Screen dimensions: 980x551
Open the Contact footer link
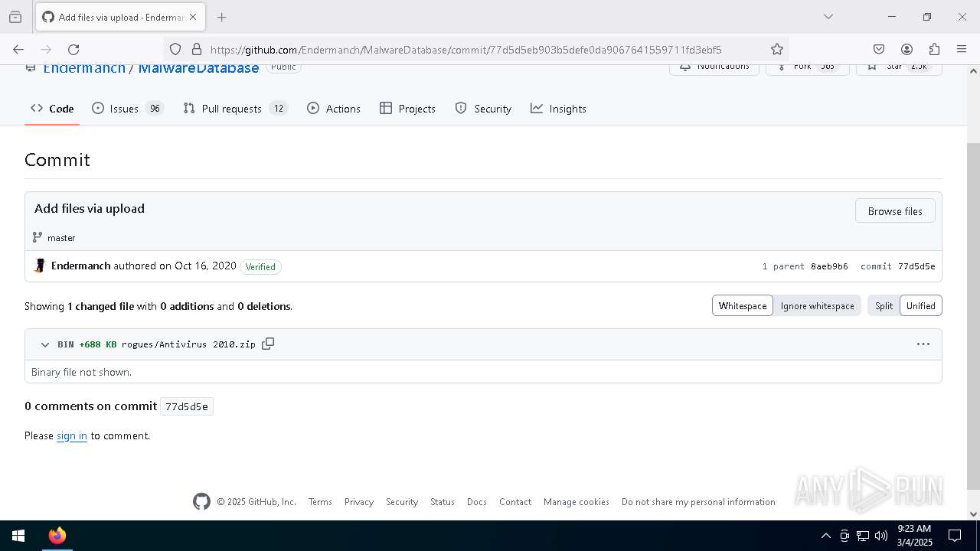(515, 502)
